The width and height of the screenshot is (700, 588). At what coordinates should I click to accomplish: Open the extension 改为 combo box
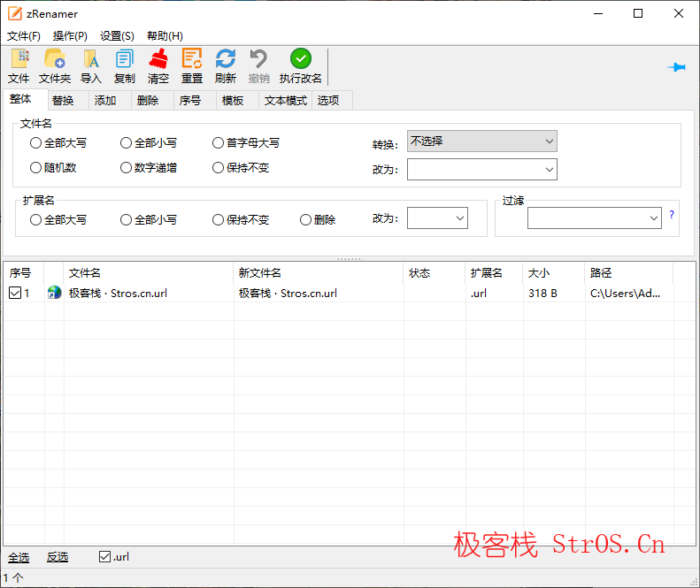point(437,218)
